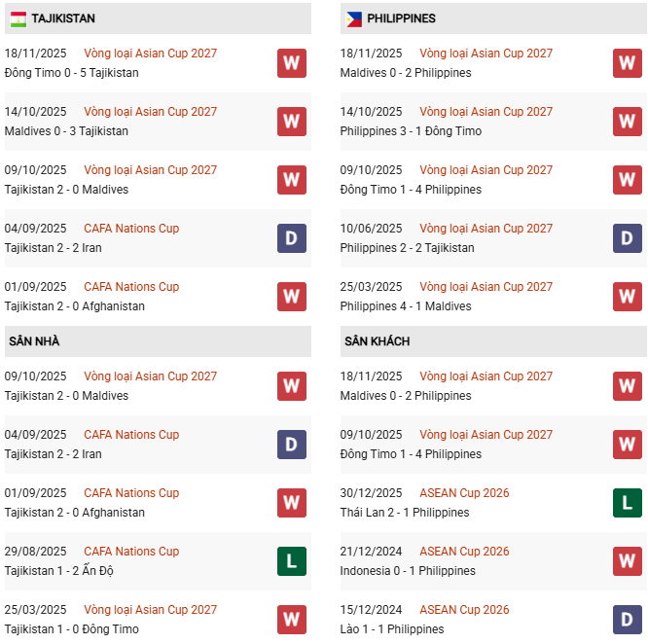Open ASEAN Cup 2026 link dated 21/12/2024
648x644 pixels.
click(464, 552)
